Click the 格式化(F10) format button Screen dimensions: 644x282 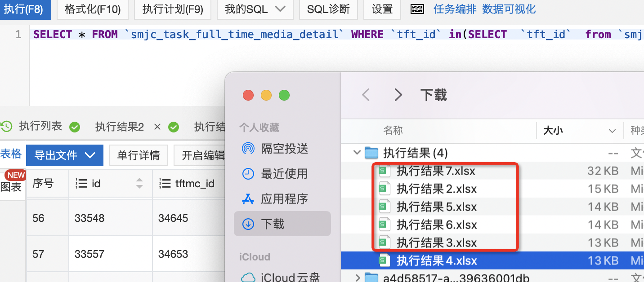pyautogui.click(x=93, y=9)
